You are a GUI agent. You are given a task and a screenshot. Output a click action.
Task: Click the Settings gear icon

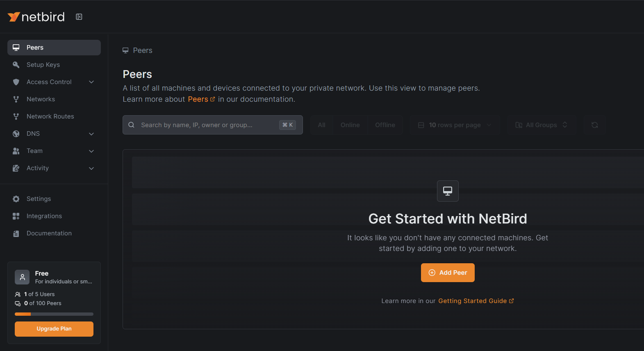coord(16,199)
